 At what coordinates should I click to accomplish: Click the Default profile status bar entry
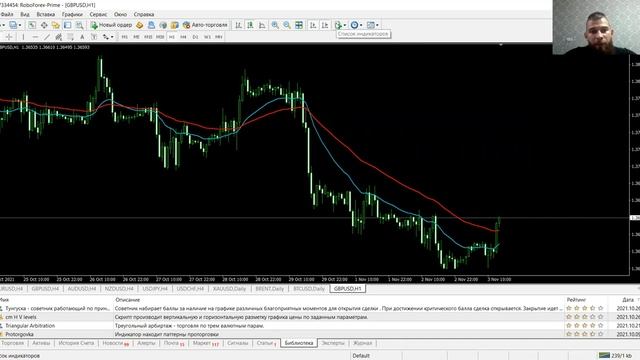(361, 356)
